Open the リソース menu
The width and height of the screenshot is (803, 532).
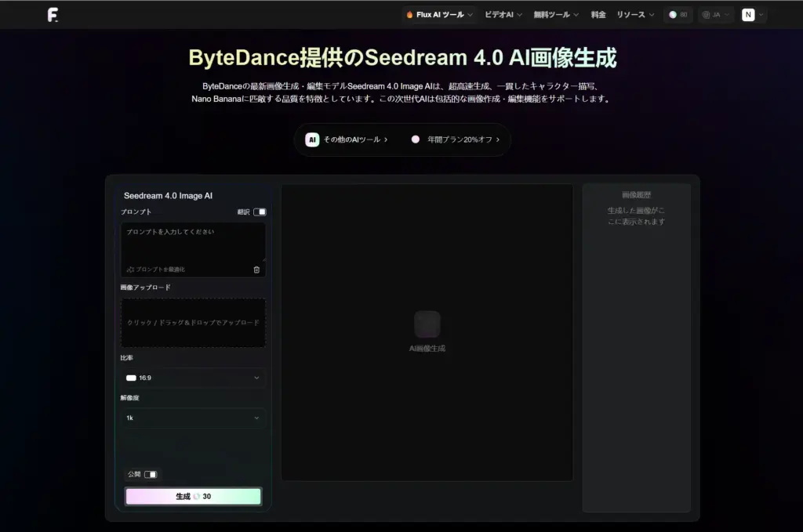(635, 15)
